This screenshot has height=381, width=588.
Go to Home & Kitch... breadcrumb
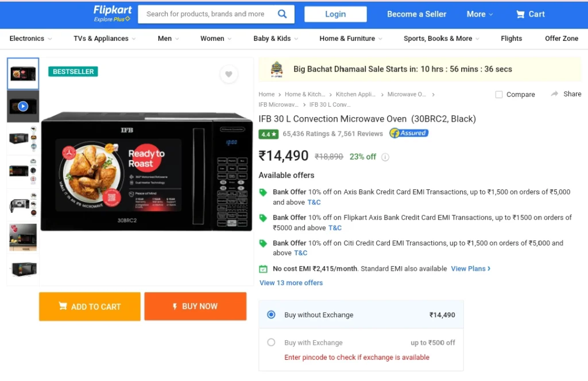point(304,95)
